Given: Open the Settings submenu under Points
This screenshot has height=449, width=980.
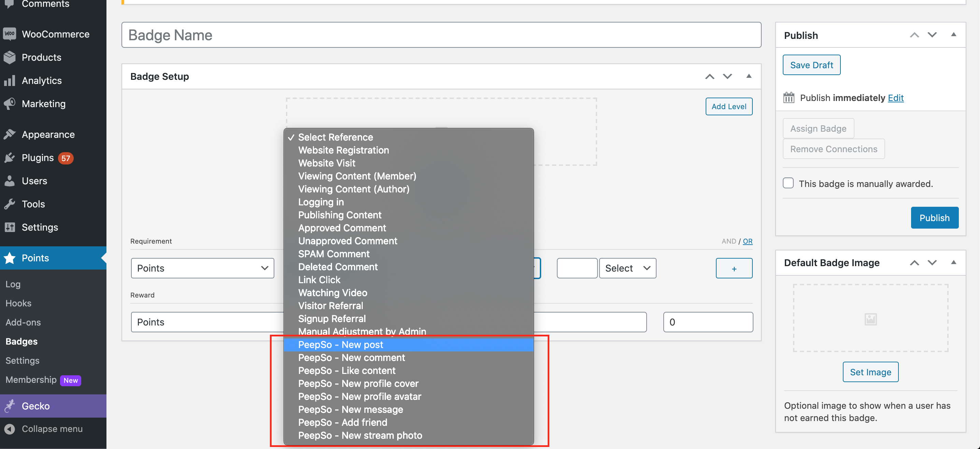Looking at the screenshot, I should [x=23, y=360].
